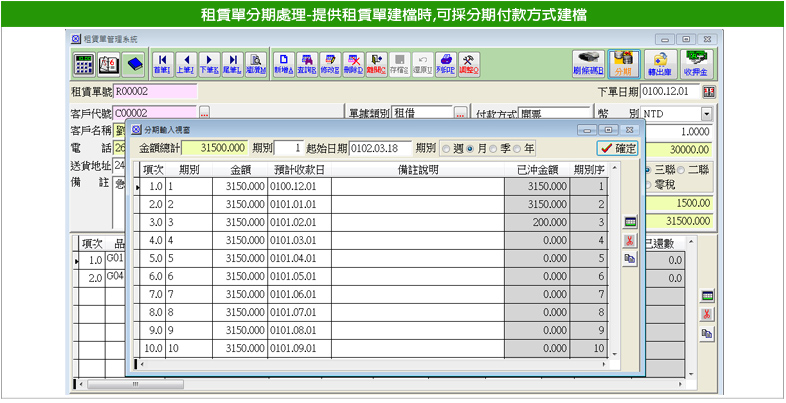Open the blue book icon in toolbar
The width and height of the screenshot is (786, 403).
tap(135, 63)
